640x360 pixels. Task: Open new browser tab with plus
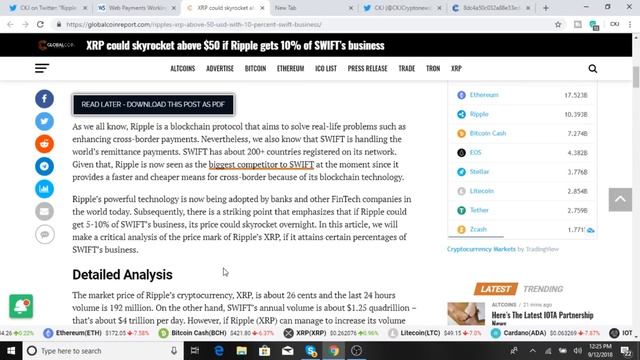point(546,8)
